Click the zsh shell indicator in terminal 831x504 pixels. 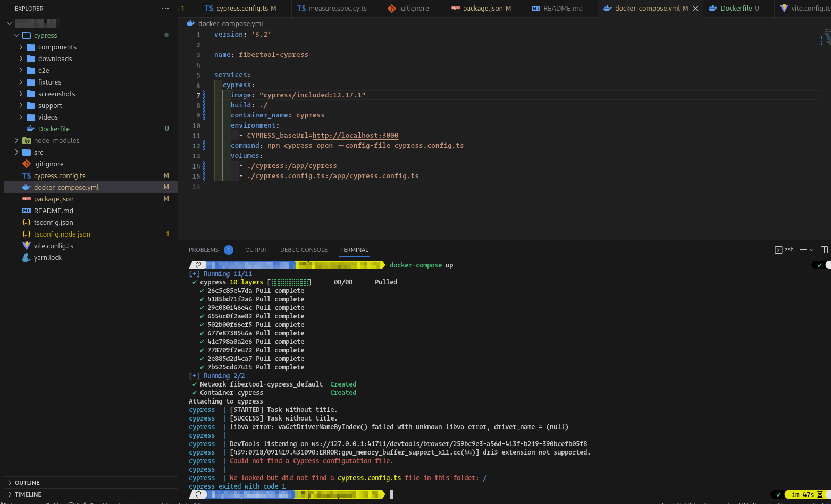[x=787, y=249]
